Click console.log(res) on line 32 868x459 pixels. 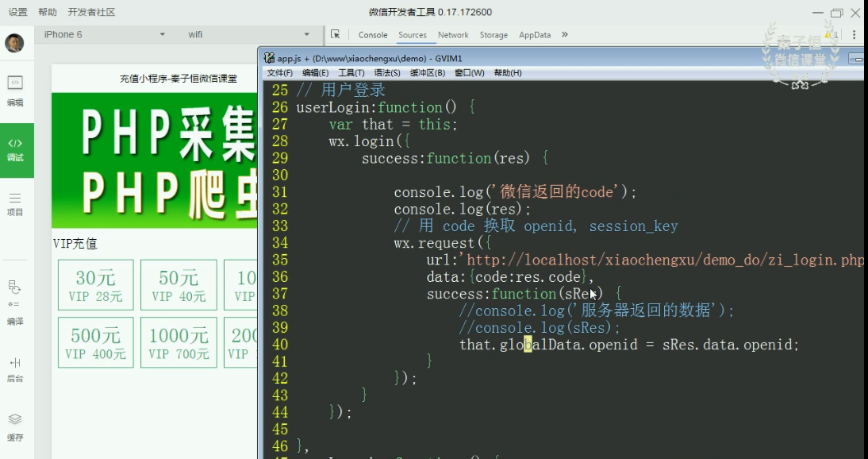[x=463, y=209]
